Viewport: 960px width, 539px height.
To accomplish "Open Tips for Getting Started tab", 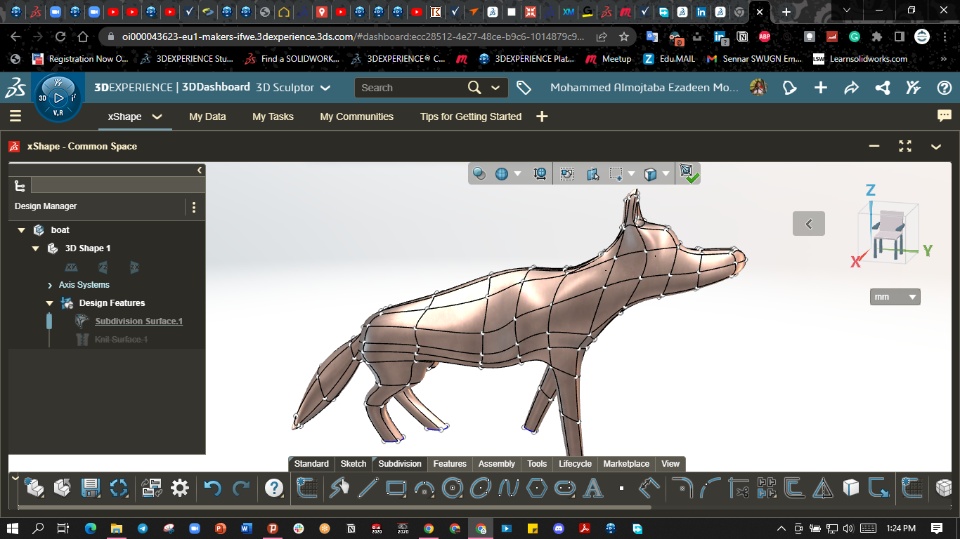I will (x=471, y=116).
